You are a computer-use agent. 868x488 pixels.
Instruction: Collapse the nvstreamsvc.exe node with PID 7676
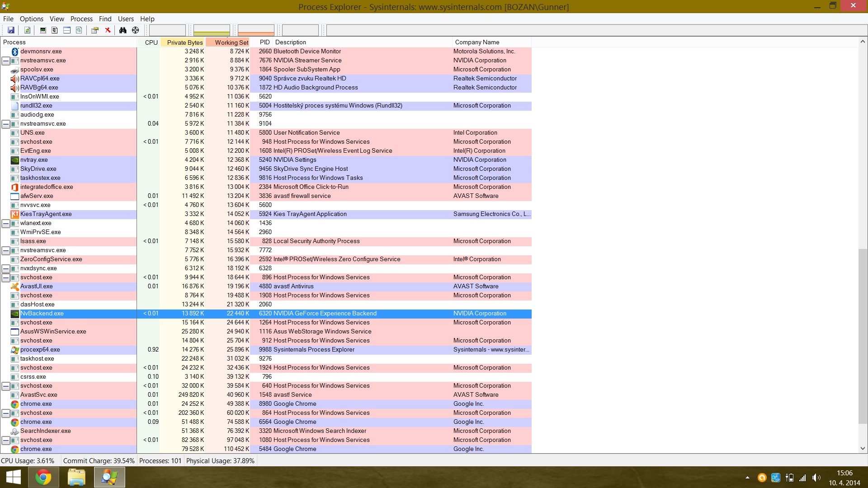[x=6, y=61]
